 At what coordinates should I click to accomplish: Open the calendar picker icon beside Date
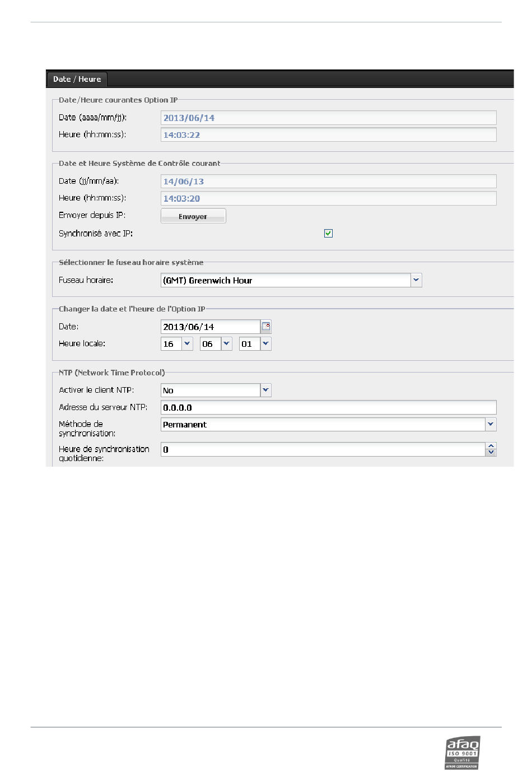266,327
